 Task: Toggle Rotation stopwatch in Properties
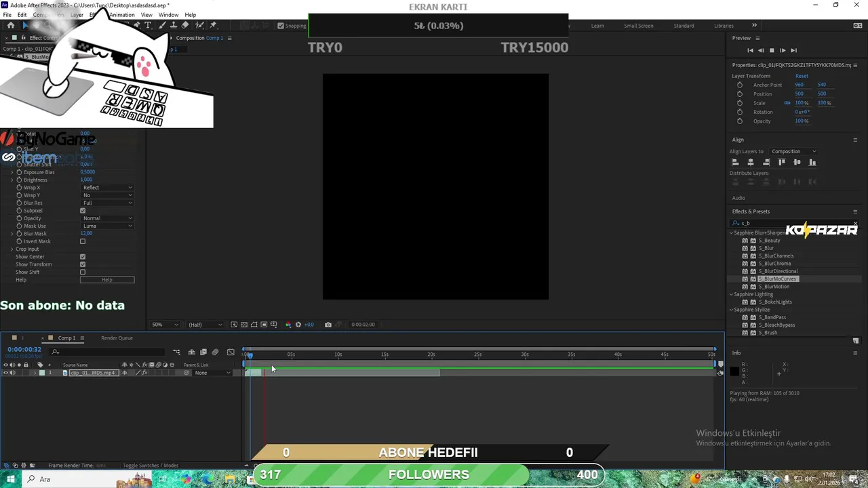(x=740, y=112)
